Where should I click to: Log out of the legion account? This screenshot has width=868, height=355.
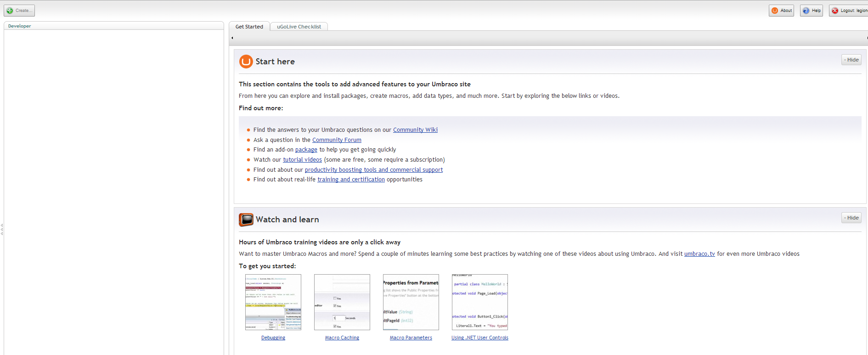(x=849, y=11)
